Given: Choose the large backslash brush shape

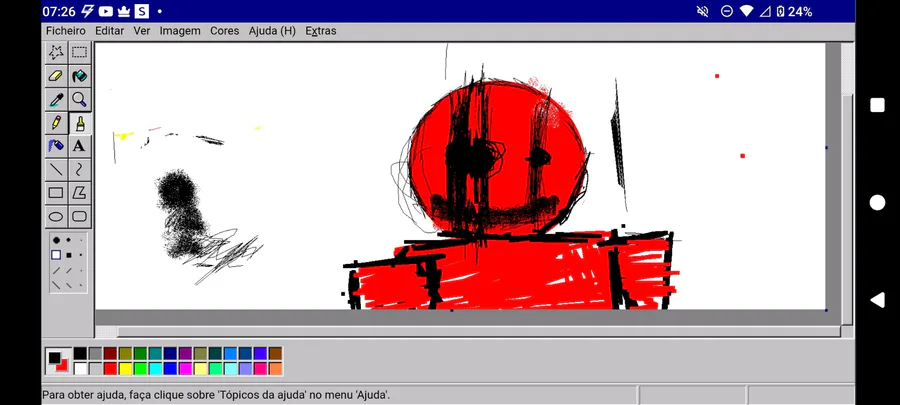Looking at the screenshot, I should [x=56, y=285].
